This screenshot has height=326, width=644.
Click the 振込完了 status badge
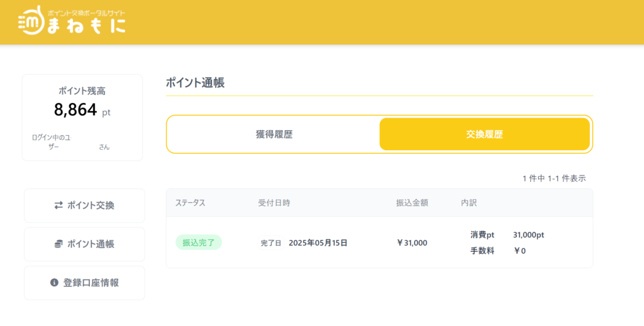click(x=199, y=242)
